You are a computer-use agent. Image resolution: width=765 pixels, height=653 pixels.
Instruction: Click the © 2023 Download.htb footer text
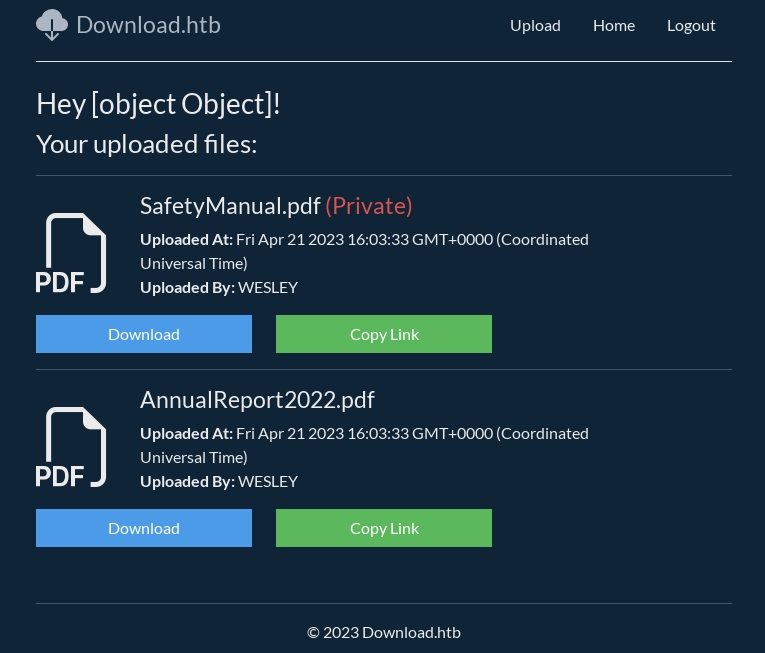coord(383,632)
